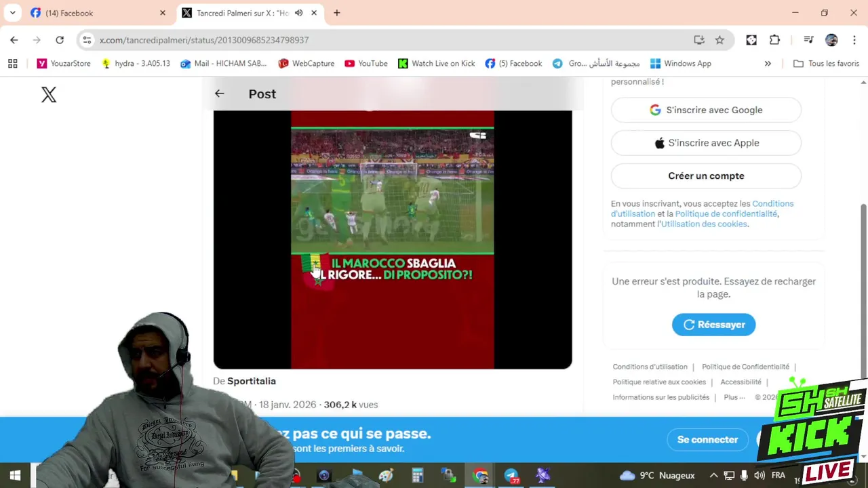The image size is (868, 488).
Task: Open the media control icon in Chrome toolbar
Action: coord(808,40)
